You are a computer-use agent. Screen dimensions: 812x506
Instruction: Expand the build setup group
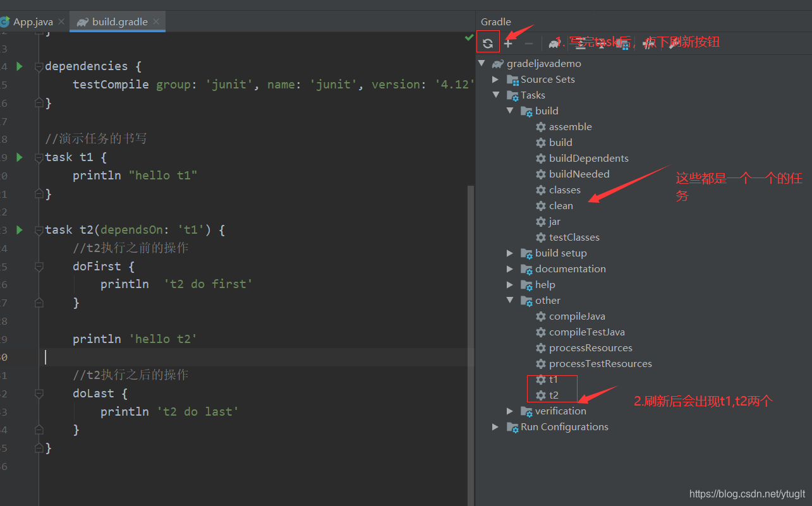click(510, 253)
